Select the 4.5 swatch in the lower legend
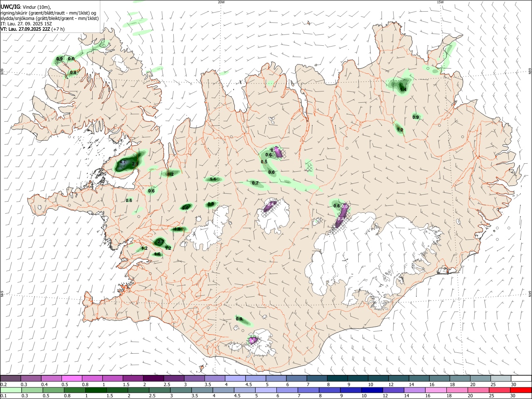 coord(244,390)
